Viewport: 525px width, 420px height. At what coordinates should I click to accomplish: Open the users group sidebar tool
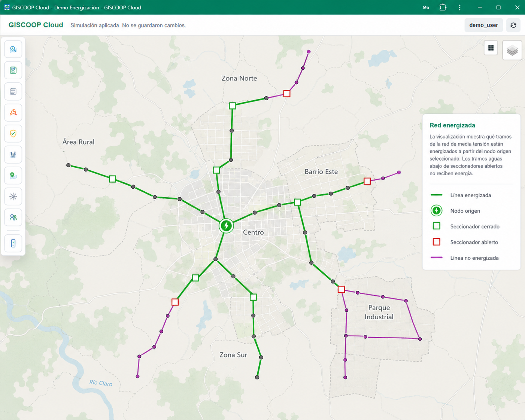(x=13, y=217)
